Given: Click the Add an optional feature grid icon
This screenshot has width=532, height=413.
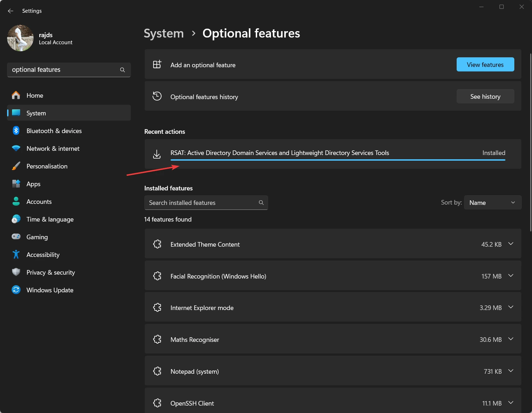Looking at the screenshot, I should (157, 64).
